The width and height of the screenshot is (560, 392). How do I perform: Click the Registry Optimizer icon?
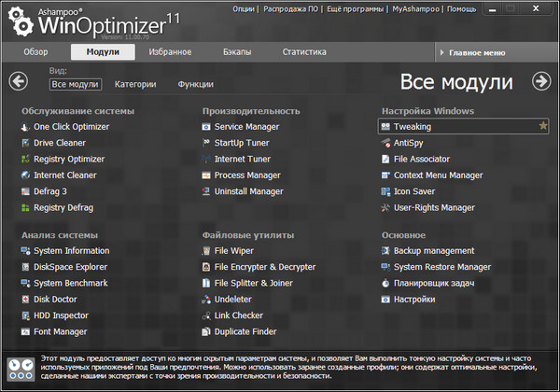[25, 159]
